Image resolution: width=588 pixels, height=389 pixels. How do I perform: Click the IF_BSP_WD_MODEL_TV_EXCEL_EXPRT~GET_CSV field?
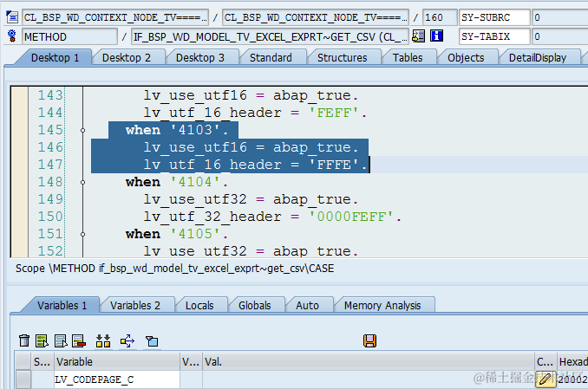[270, 36]
